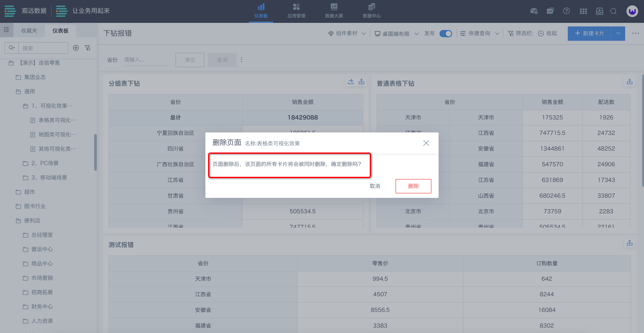Click the sidebar filter icon
Image resolution: width=644 pixels, height=333 pixels.
pos(87,48)
